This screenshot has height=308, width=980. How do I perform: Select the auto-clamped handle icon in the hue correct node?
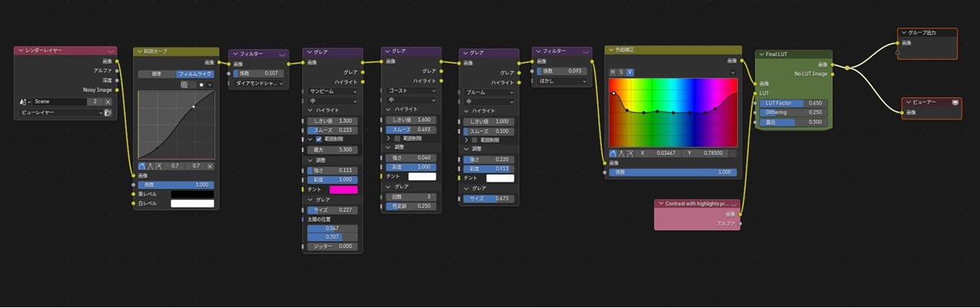[x=630, y=152]
